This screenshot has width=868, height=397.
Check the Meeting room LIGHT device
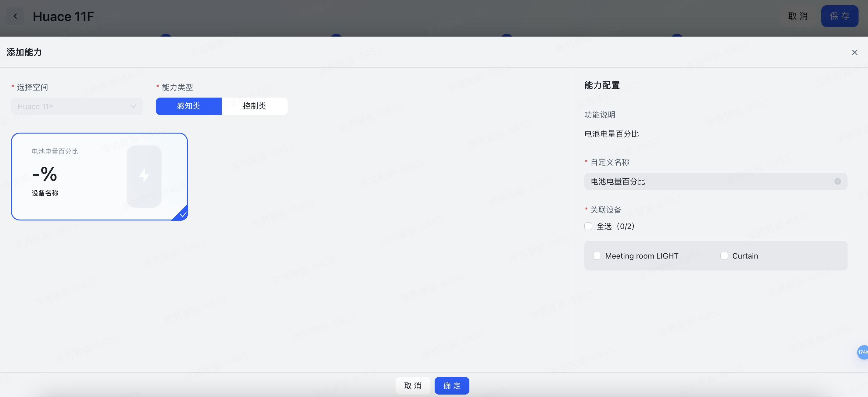coord(597,256)
